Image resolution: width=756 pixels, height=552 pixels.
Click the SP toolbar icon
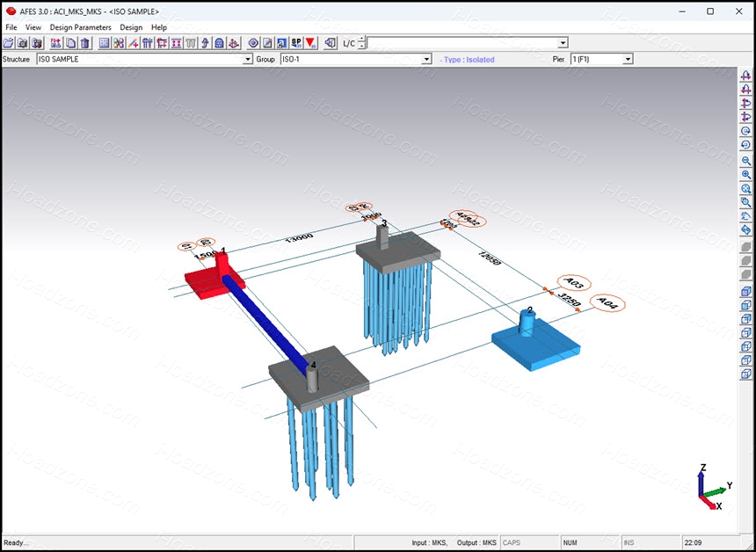296,43
